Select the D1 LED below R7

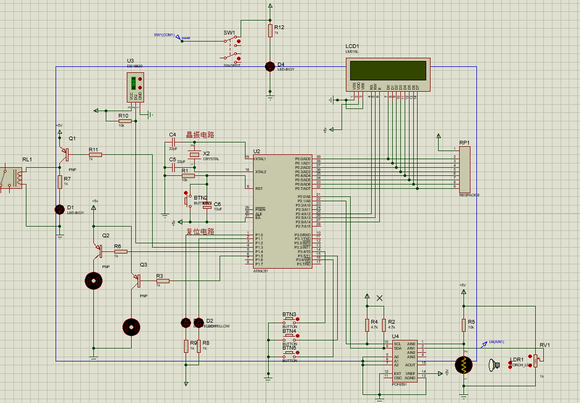point(60,210)
